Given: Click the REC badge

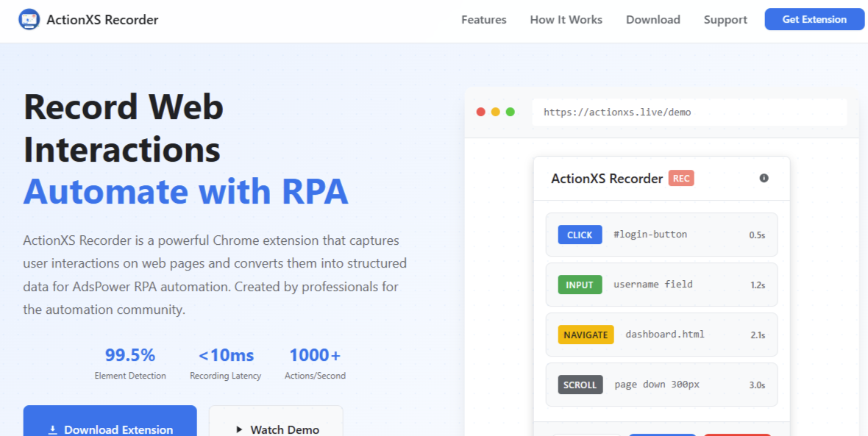Looking at the screenshot, I should tap(681, 178).
